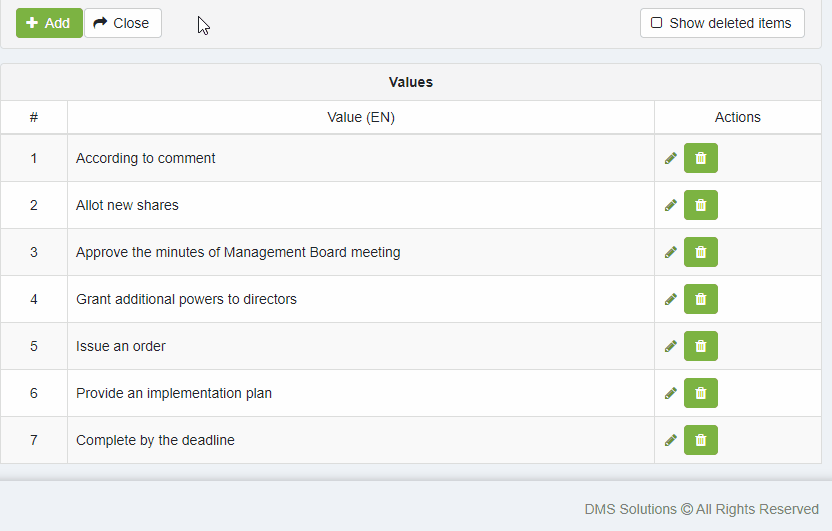Click the Close button
The height and width of the screenshot is (531, 832).
(122, 23)
